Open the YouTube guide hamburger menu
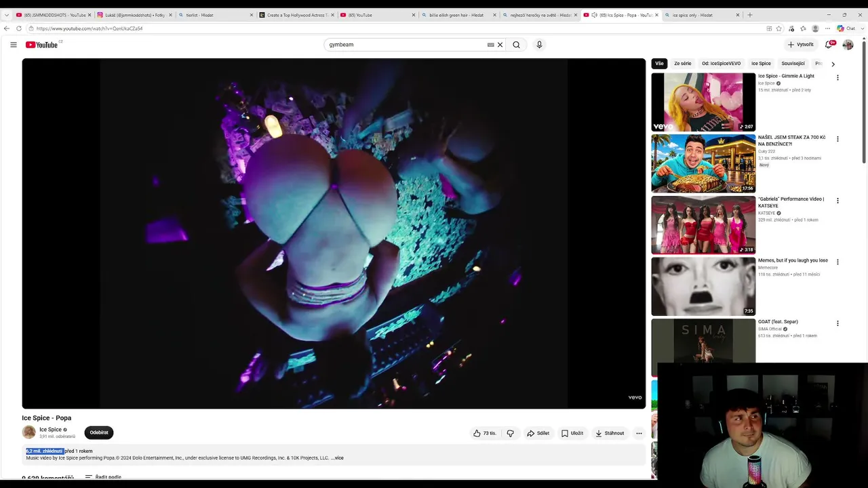This screenshot has width=868, height=488. coord(13,45)
